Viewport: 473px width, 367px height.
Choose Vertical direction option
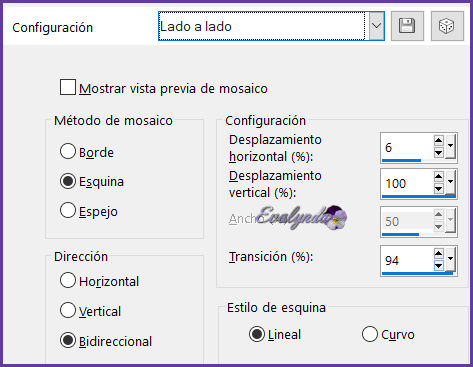[x=68, y=310]
